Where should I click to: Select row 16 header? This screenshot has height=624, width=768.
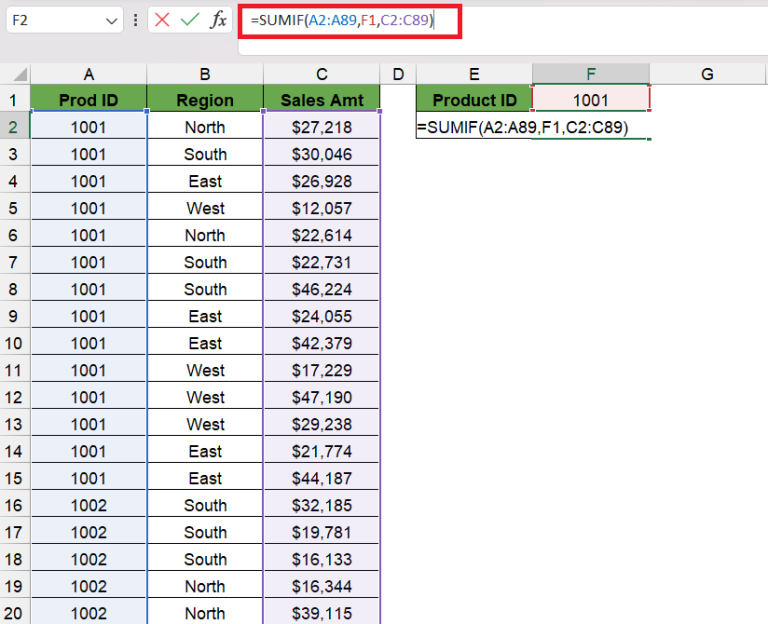(14, 505)
